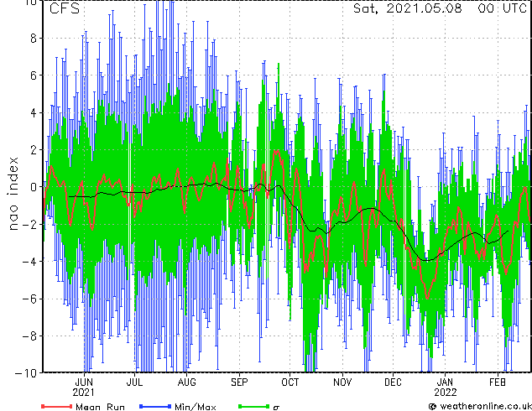532x411 pixels.
Task: Click the AUG month label
Action: pyautogui.click(x=186, y=382)
